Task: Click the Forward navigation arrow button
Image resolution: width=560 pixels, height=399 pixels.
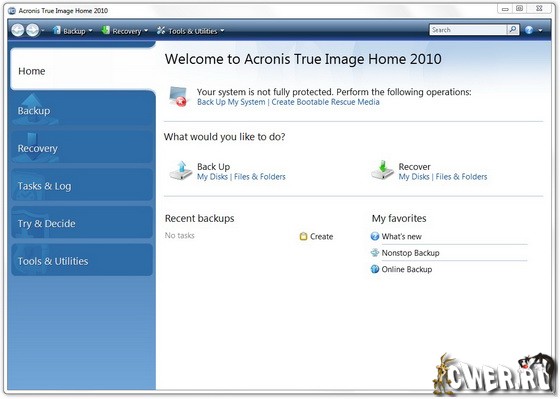Action: coord(32,30)
